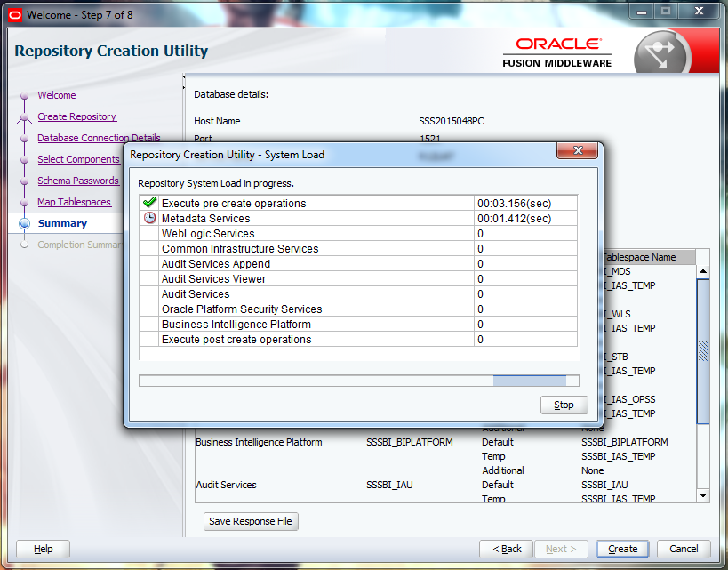The height and width of the screenshot is (570, 728).
Task: Open Database Connection Details step link
Action: (99, 138)
